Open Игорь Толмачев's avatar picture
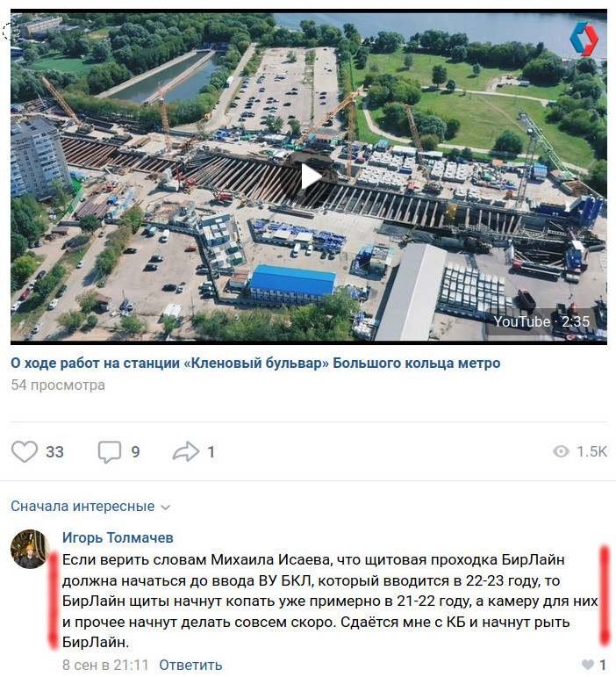The image size is (616, 677). click(x=30, y=549)
